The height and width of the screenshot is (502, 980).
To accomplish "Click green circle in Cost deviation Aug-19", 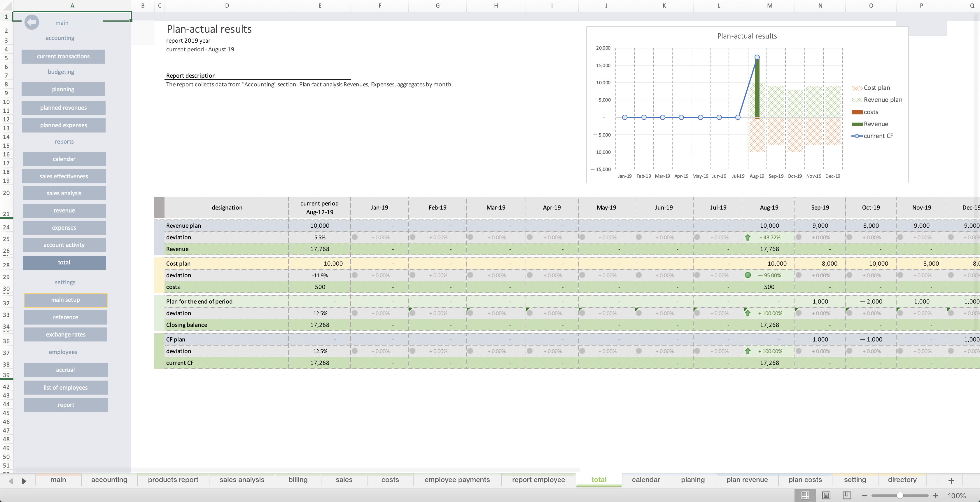I will coord(748,275).
